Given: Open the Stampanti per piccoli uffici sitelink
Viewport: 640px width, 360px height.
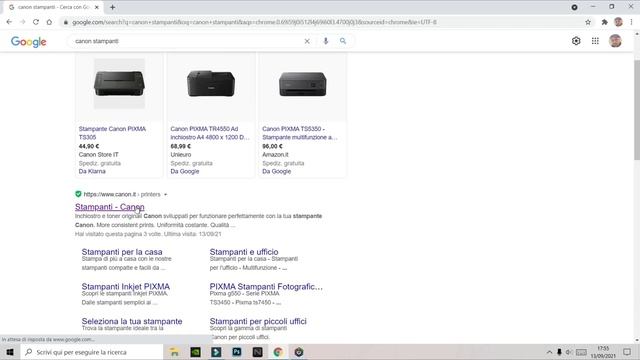Looking at the screenshot, I should click(258, 321).
